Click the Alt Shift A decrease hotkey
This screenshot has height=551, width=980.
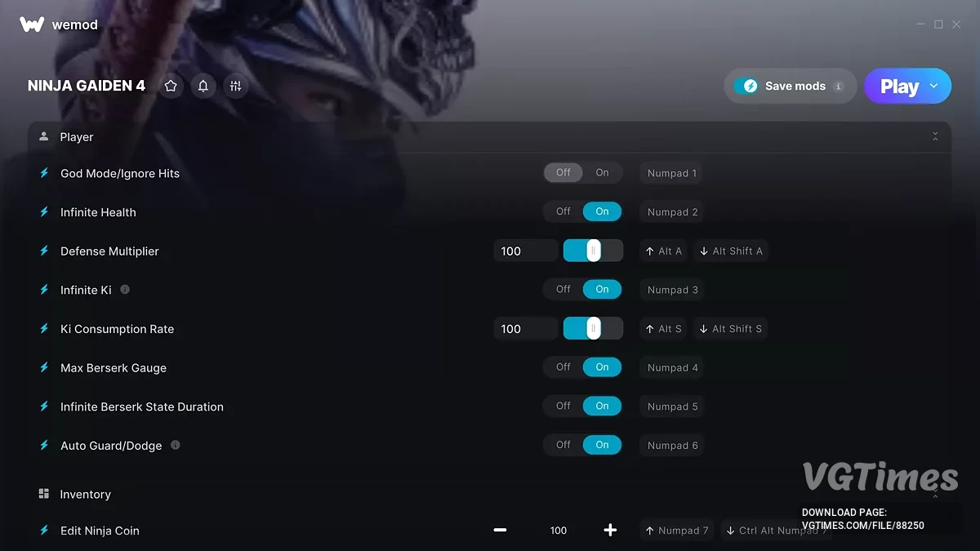pos(732,251)
